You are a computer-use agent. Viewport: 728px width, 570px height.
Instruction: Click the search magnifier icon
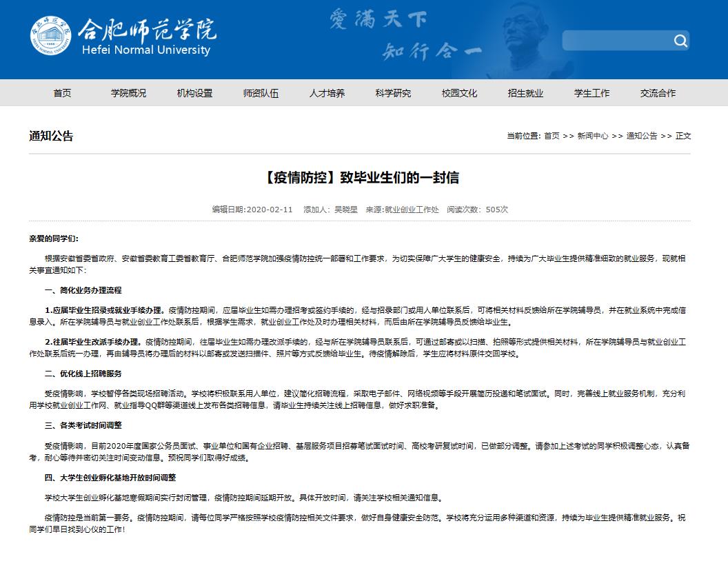pos(680,41)
